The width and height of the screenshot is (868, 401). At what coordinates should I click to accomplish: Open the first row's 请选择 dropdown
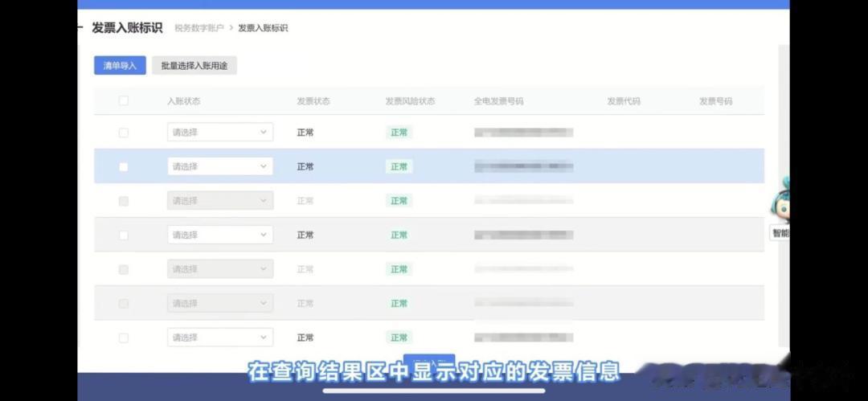(220, 133)
